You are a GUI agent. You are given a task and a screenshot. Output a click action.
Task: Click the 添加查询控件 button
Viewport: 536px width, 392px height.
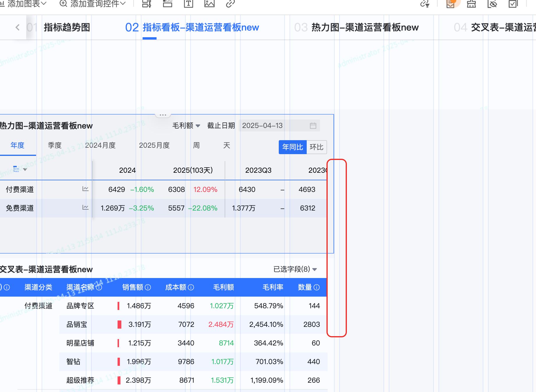click(93, 4)
